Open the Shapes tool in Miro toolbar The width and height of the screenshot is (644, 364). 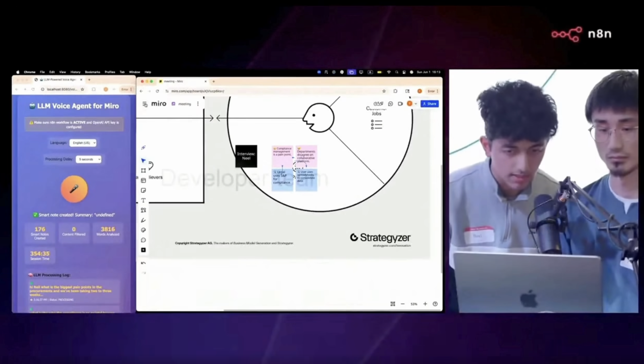point(143,210)
